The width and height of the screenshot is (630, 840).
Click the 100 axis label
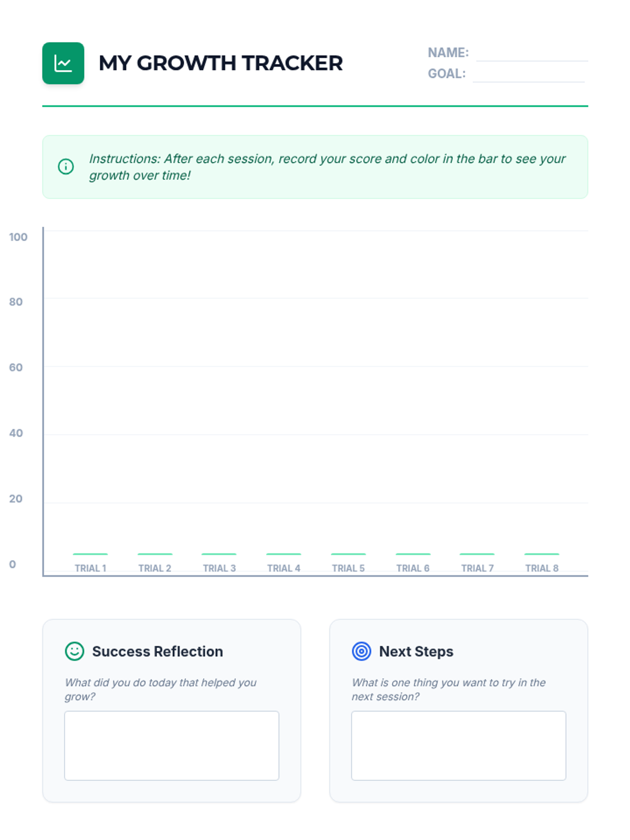click(18, 237)
